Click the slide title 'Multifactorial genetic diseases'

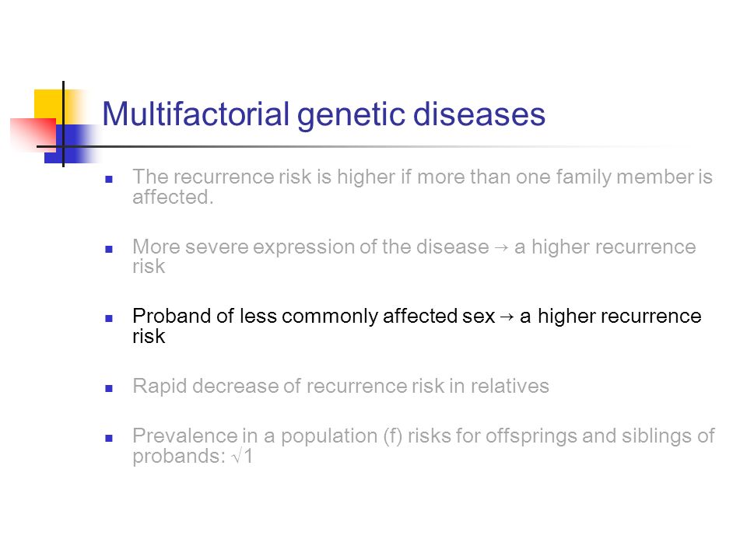(324, 114)
